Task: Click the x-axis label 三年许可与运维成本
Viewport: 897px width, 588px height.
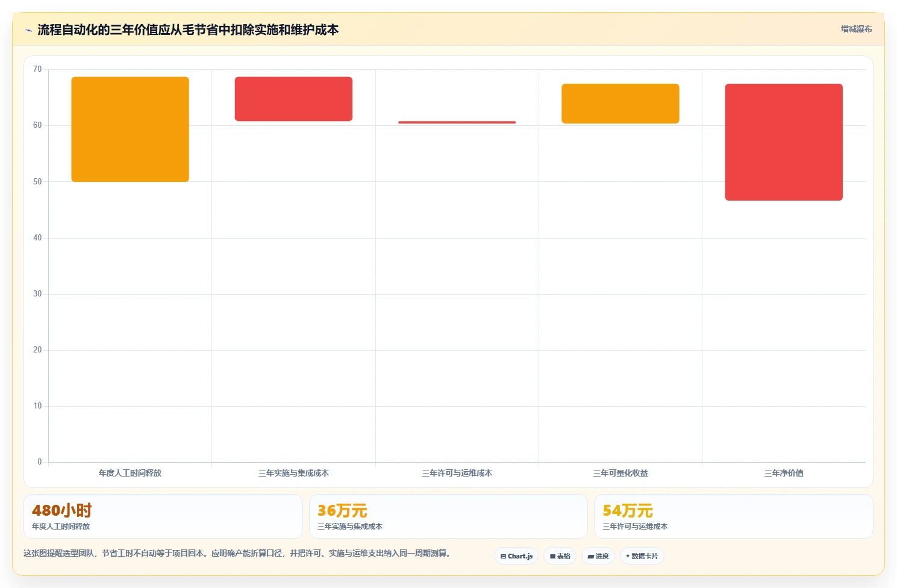Action: point(457,474)
